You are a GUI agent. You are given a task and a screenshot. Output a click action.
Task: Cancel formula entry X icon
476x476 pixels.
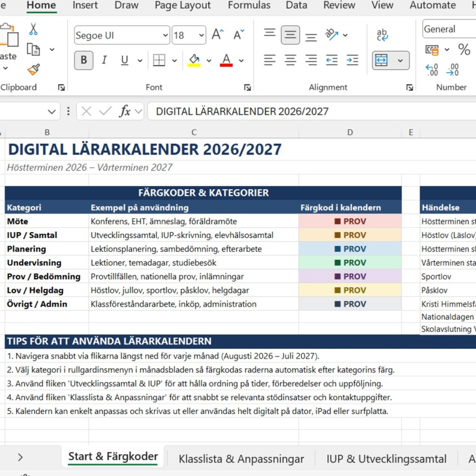click(86, 111)
